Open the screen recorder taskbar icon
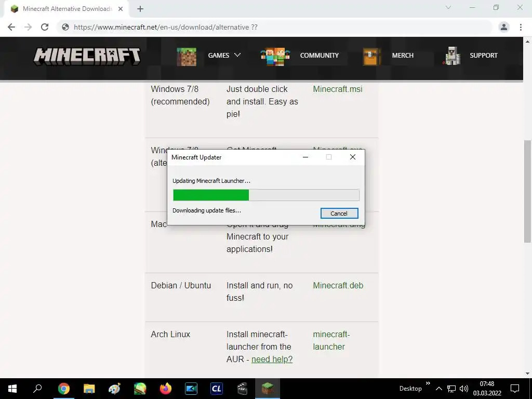Viewport: 532px width, 399px height. pos(191,389)
